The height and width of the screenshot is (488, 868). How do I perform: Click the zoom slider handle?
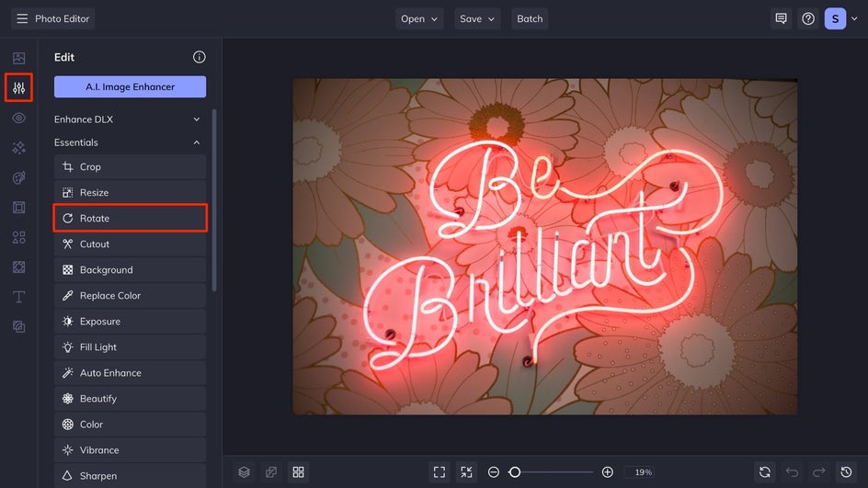click(515, 472)
